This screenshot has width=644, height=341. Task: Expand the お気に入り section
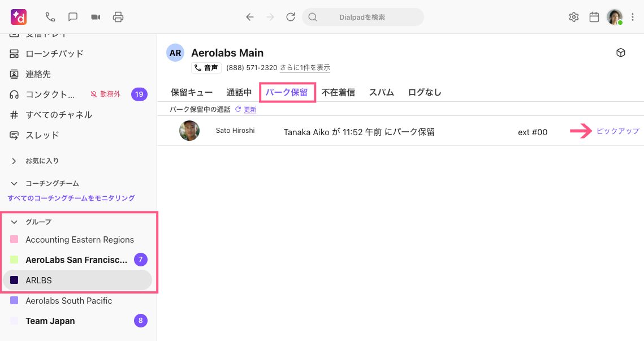click(14, 161)
